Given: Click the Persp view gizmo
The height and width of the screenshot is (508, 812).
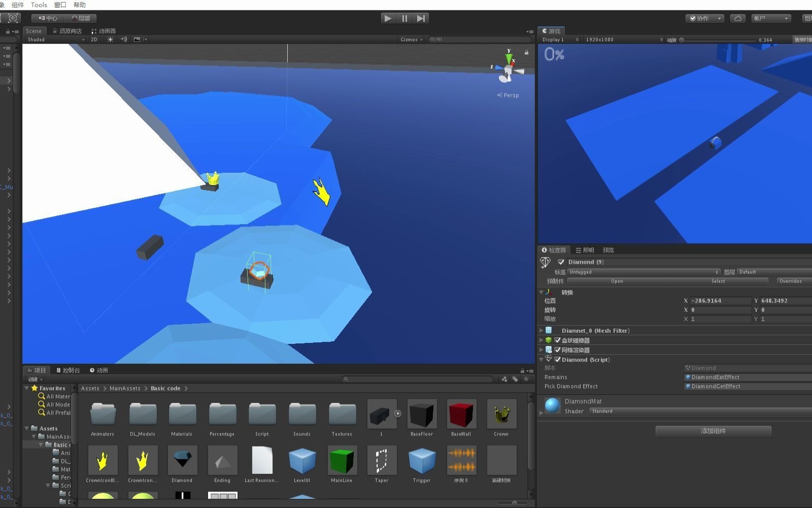Looking at the screenshot, I should [x=507, y=95].
